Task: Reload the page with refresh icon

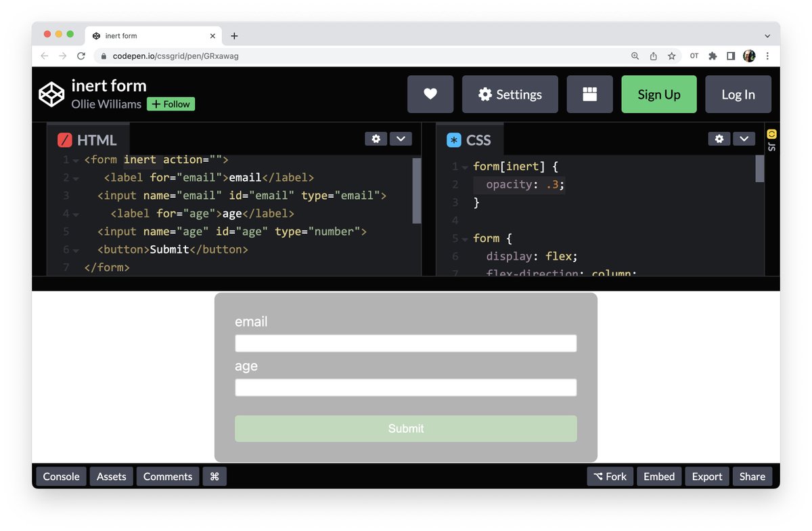Action: [81, 56]
